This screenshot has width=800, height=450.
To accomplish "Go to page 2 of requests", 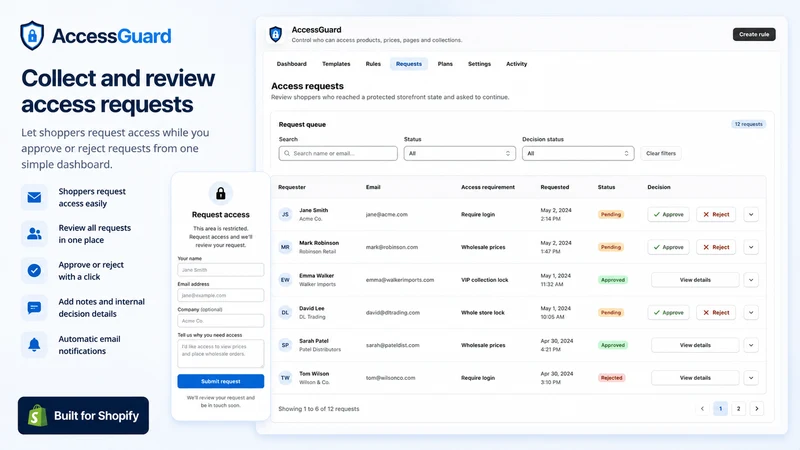I will [738, 409].
